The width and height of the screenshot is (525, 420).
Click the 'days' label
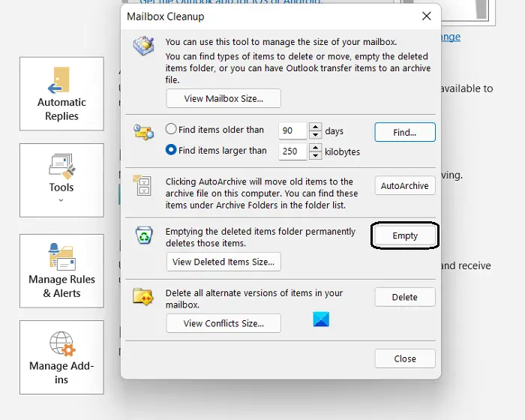(334, 131)
